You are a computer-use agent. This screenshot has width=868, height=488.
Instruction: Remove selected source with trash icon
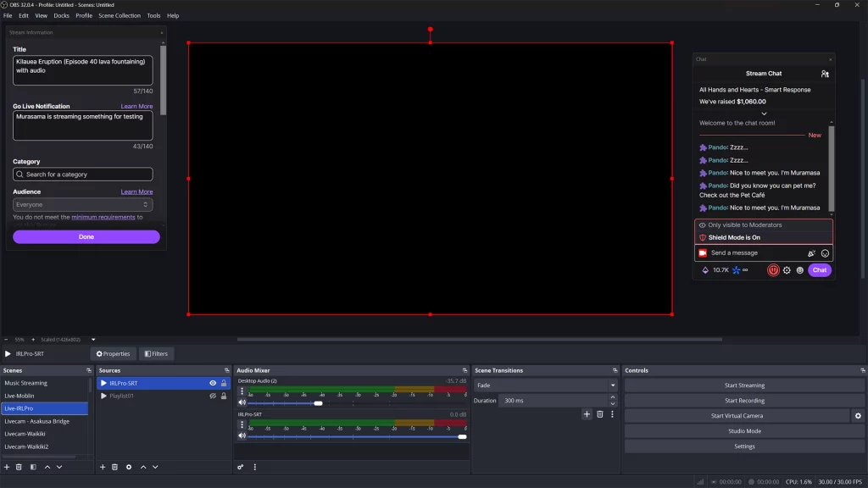point(115,467)
